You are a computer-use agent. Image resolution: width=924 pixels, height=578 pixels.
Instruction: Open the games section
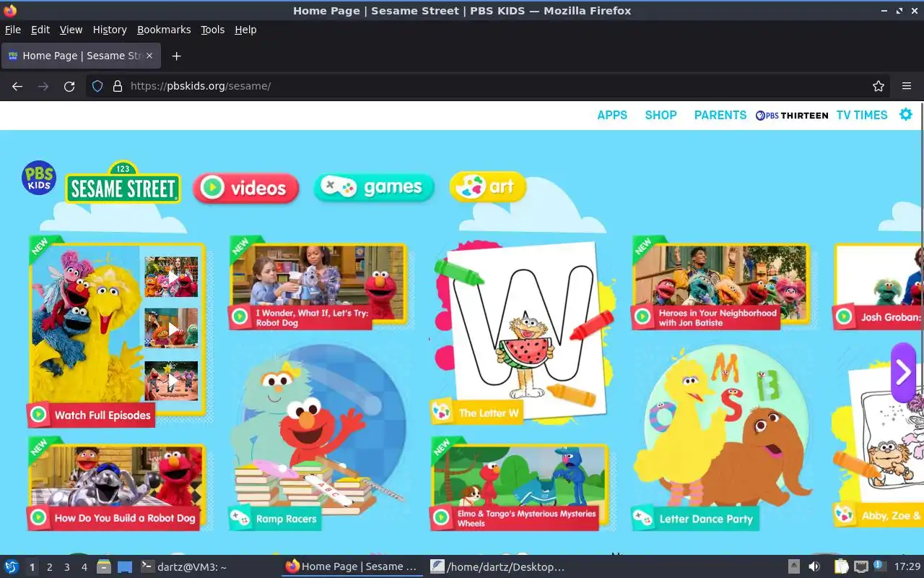pyautogui.click(x=374, y=188)
